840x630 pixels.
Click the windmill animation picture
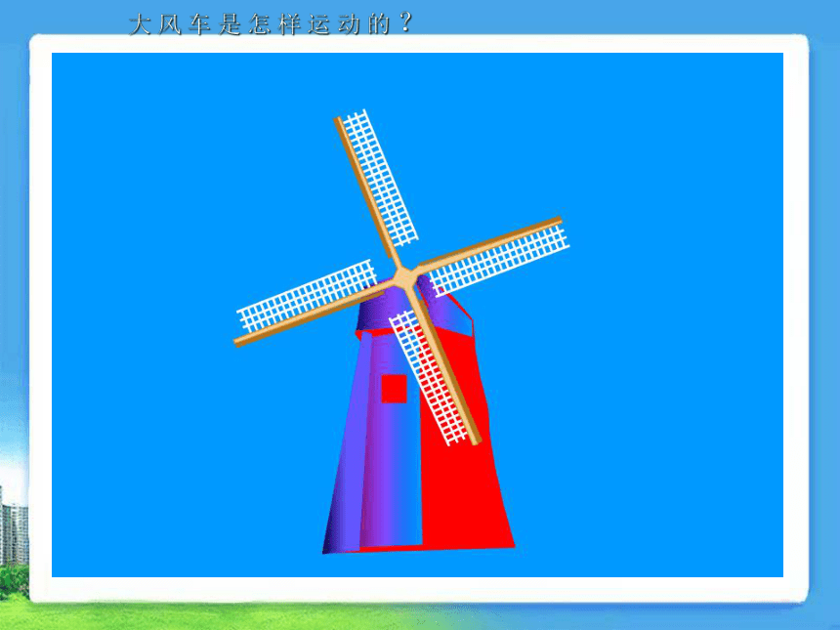pyautogui.click(x=417, y=315)
